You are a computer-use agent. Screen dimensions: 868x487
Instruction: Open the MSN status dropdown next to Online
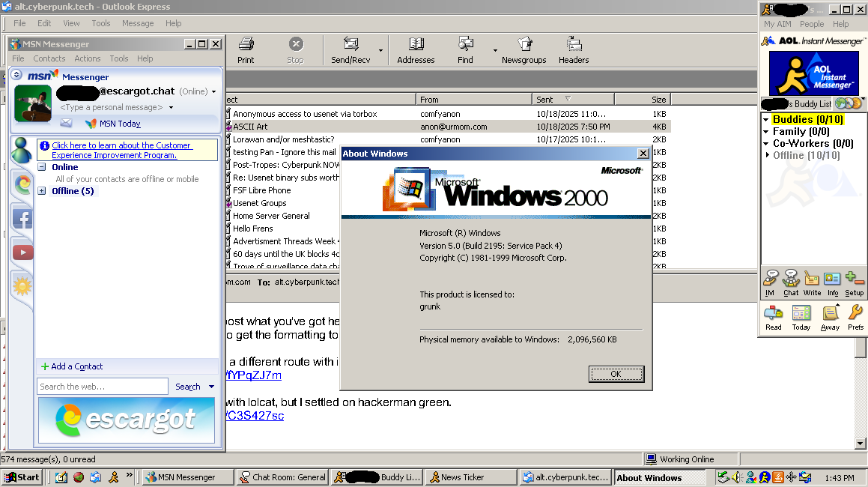click(x=213, y=92)
